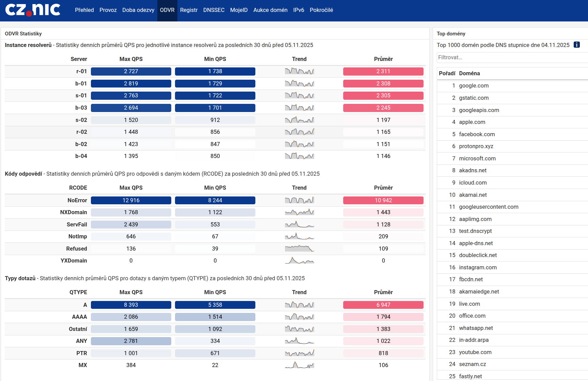Open the Přehled tab
This screenshot has width=588, height=381.
[x=84, y=10]
